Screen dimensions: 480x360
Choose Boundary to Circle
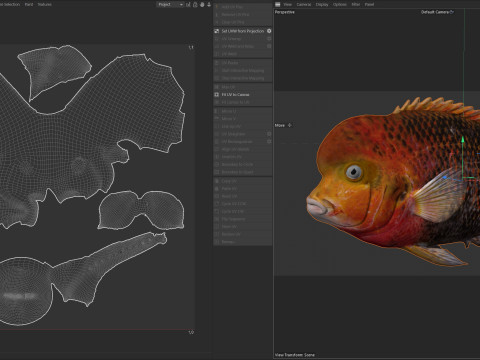[243, 164]
